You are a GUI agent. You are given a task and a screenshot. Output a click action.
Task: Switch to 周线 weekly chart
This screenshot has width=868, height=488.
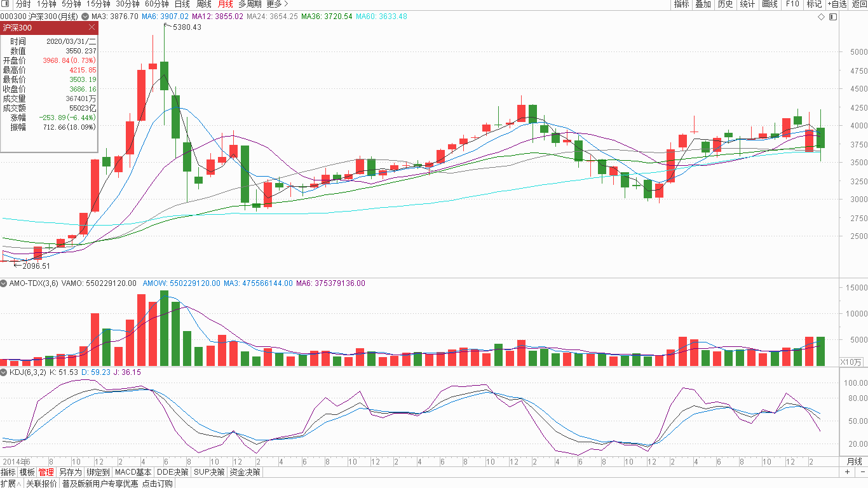[x=204, y=4]
